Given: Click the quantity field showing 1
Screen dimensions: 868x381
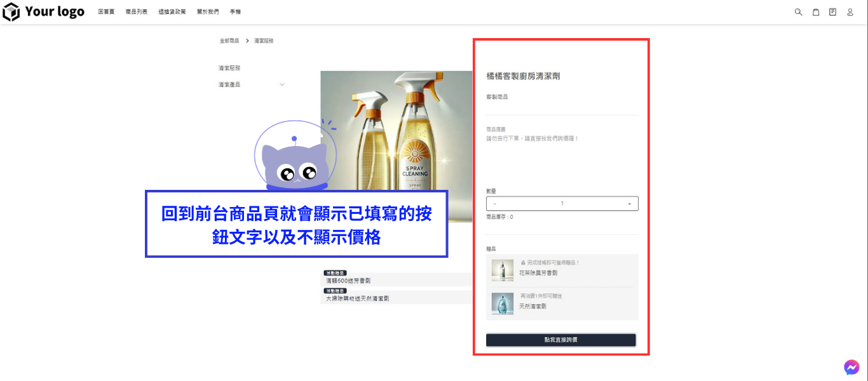Looking at the screenshot, I should click(x=562, y=203).
